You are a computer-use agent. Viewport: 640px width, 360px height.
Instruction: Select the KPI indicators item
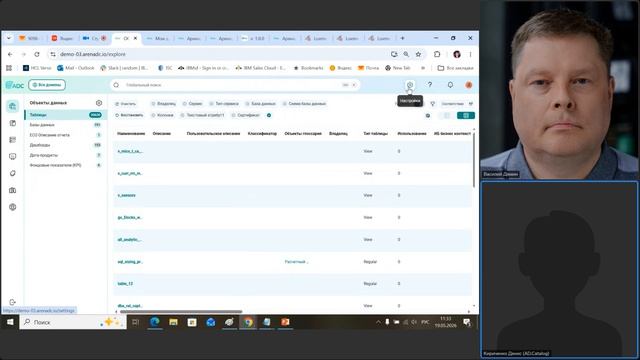[65, 165]
